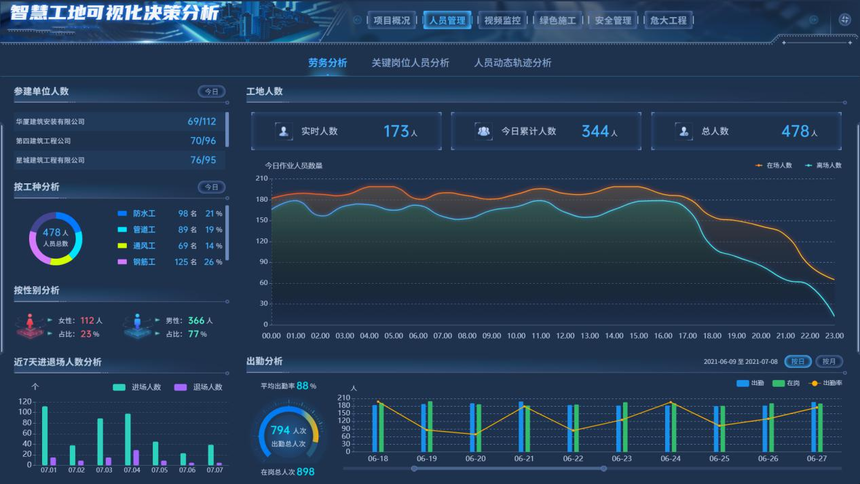Click 在岗总人次 898 text
The width and height of the screenshot is (860, 484).
287,472
